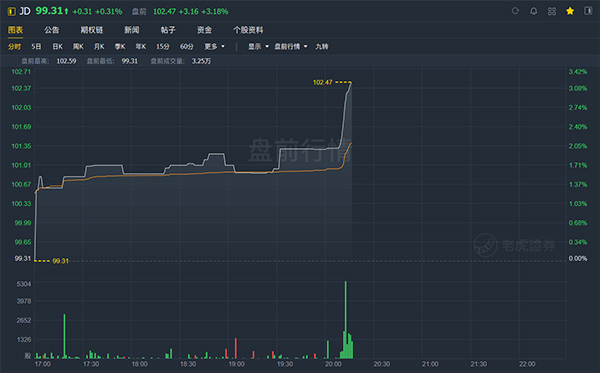600x373 pixels.
Task: Expand the 盘前行情 dropdown
Action: (x=291, y=47)
